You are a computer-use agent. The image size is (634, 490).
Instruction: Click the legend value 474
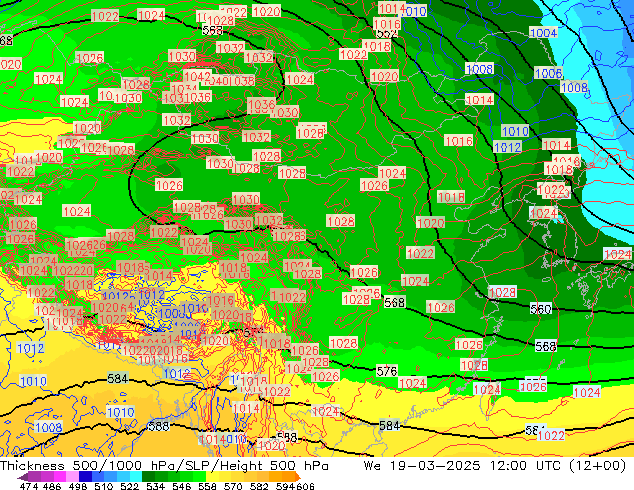[29, 486]
